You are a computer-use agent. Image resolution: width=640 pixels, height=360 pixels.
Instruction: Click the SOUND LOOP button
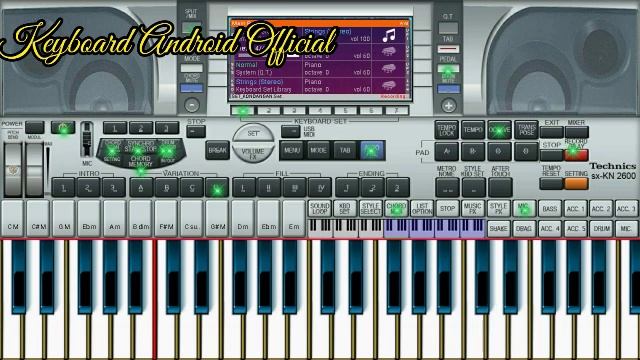coord(320,209)
